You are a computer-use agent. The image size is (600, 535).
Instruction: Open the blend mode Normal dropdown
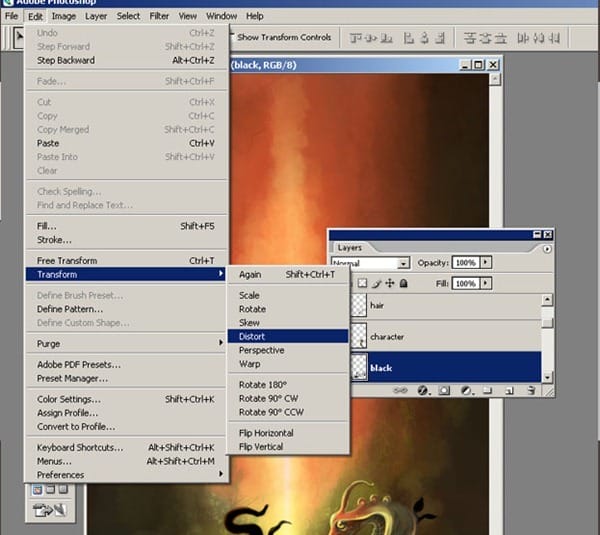(404, 263)
